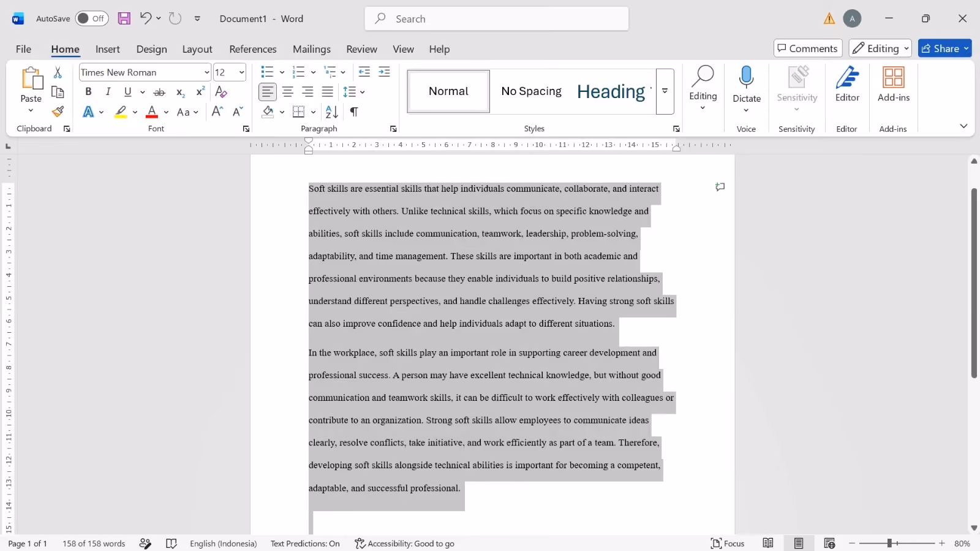Open the Comments pane button
The height and width of the screenshot is (551, 980).
click(x=808, y=48)
